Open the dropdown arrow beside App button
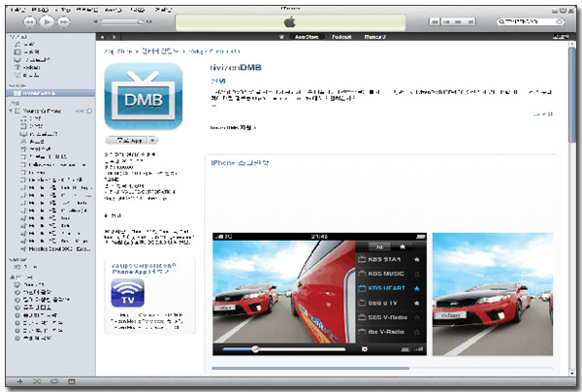 [x=153, y=141]
